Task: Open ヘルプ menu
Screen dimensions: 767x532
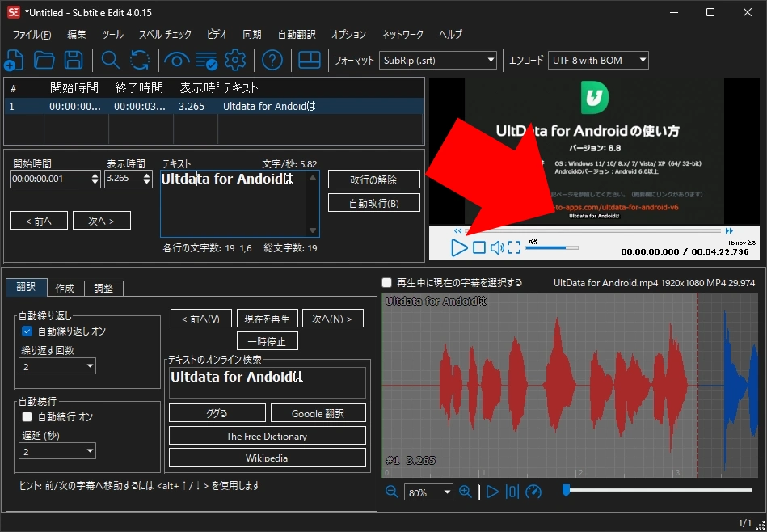Action: [450, 34]
